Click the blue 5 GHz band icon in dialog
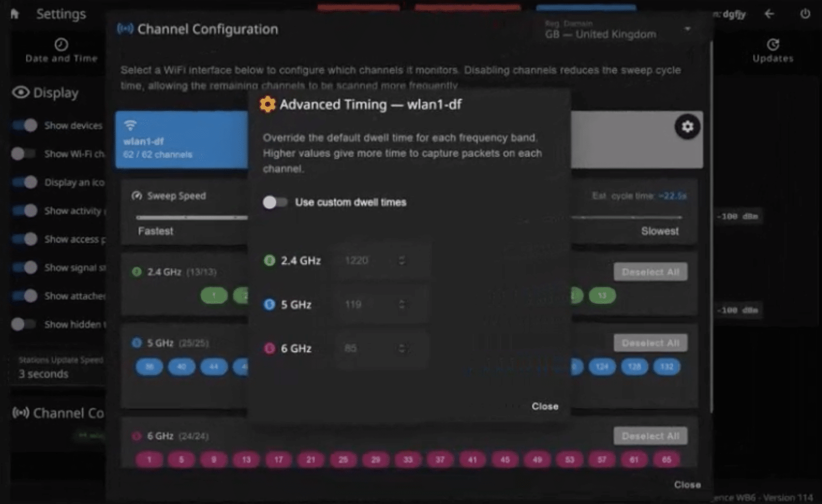This screenshot has height=504, width=822. point(269,305)
